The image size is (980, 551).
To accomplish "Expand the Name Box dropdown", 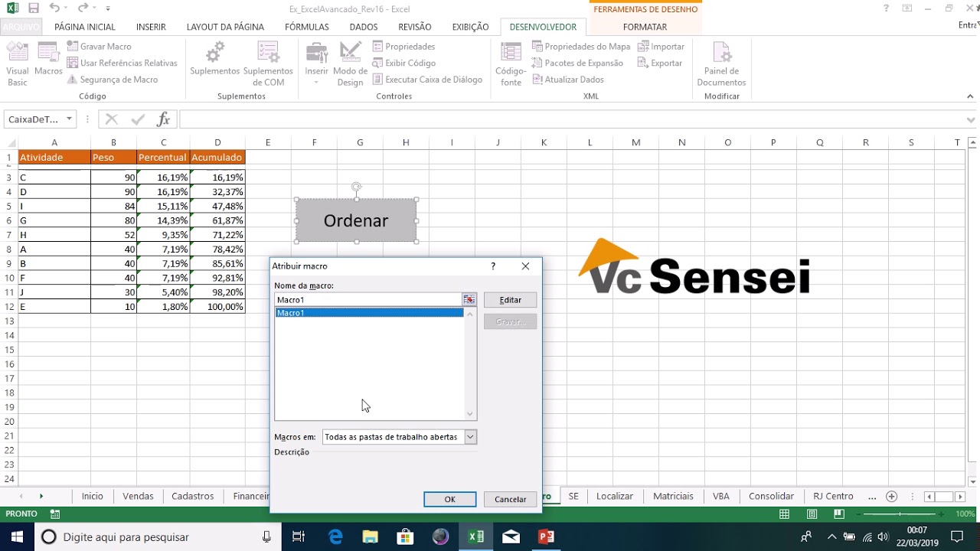I will pyautogui.click(x=69, y=119).
